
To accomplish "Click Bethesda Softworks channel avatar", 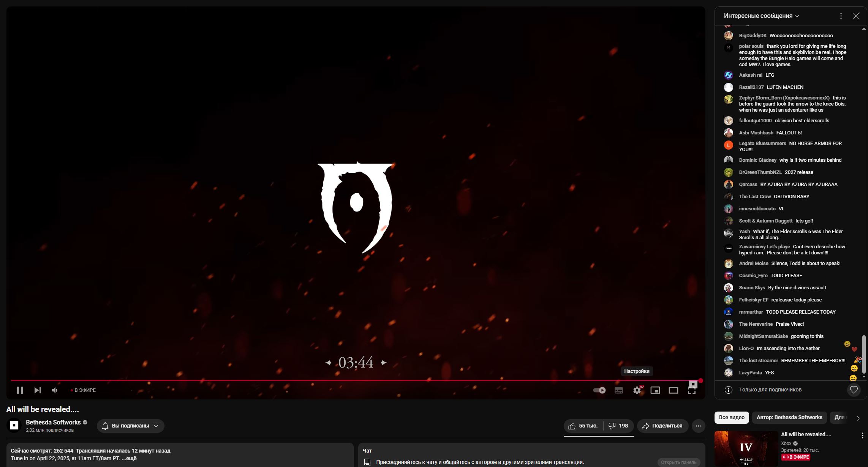I will click(x=14, y=426).
